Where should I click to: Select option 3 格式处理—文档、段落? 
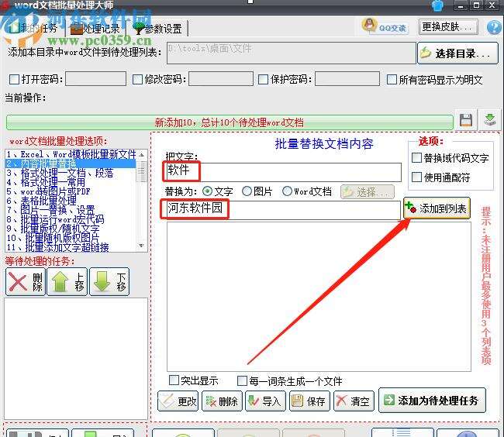[71, 173]
